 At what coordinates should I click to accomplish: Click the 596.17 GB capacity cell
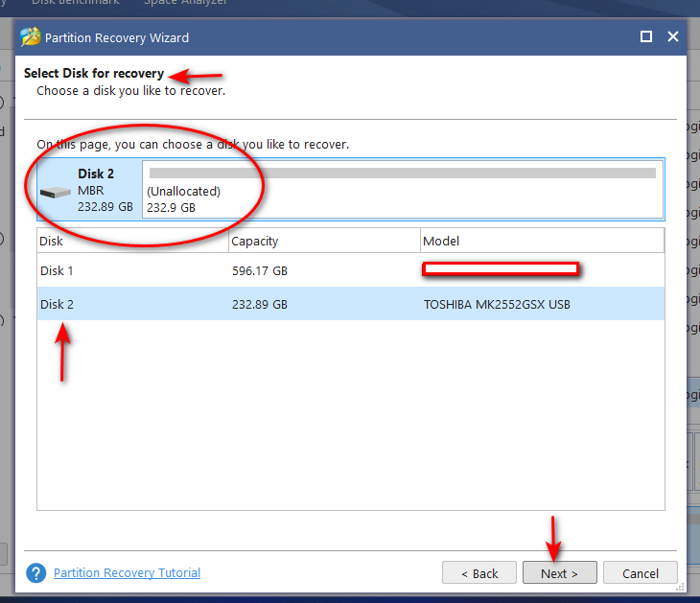click(259, 271)
